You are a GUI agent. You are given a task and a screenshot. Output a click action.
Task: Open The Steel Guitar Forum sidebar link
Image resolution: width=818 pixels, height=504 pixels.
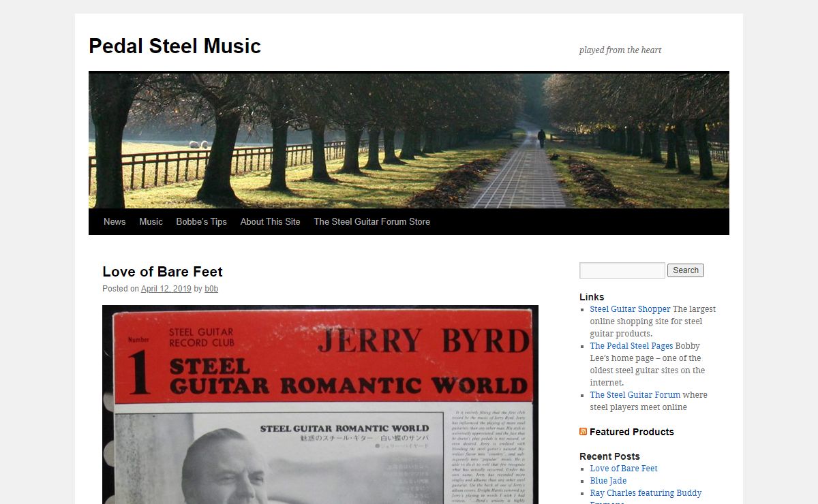pos(635,395)
